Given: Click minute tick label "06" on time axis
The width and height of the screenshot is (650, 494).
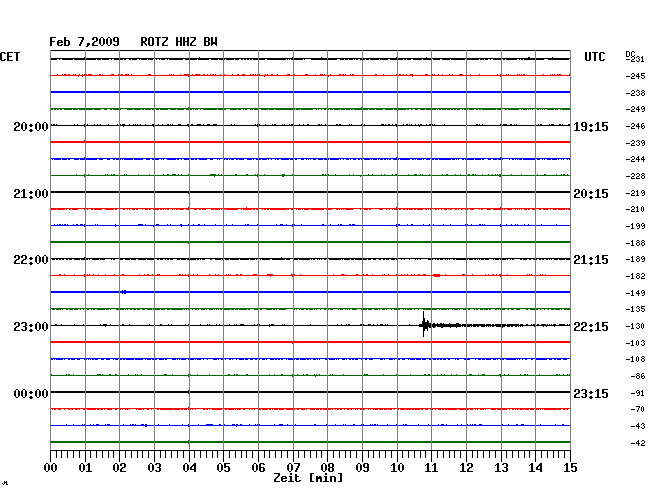Looking at the screenshot, I should (258, 468).
